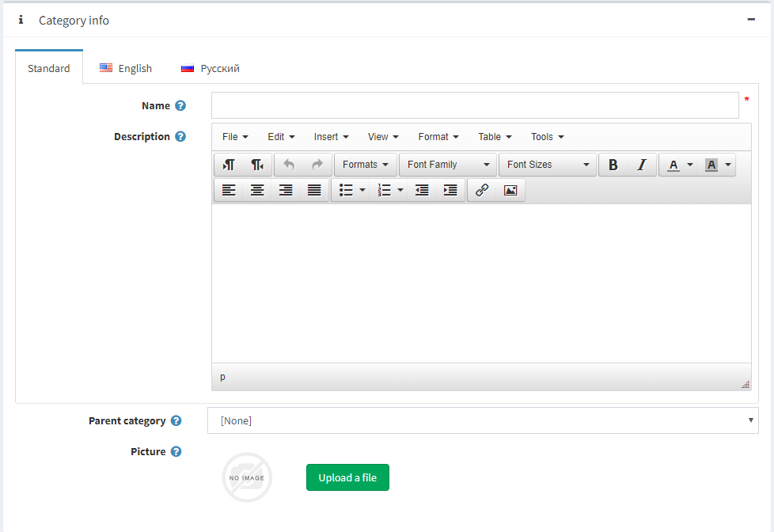Expand the Parent category dropdown
774x532 pixels.
[483, 420]
